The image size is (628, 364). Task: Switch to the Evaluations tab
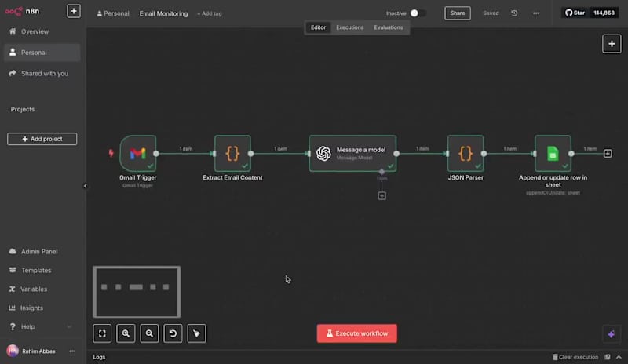pos(389,27)
